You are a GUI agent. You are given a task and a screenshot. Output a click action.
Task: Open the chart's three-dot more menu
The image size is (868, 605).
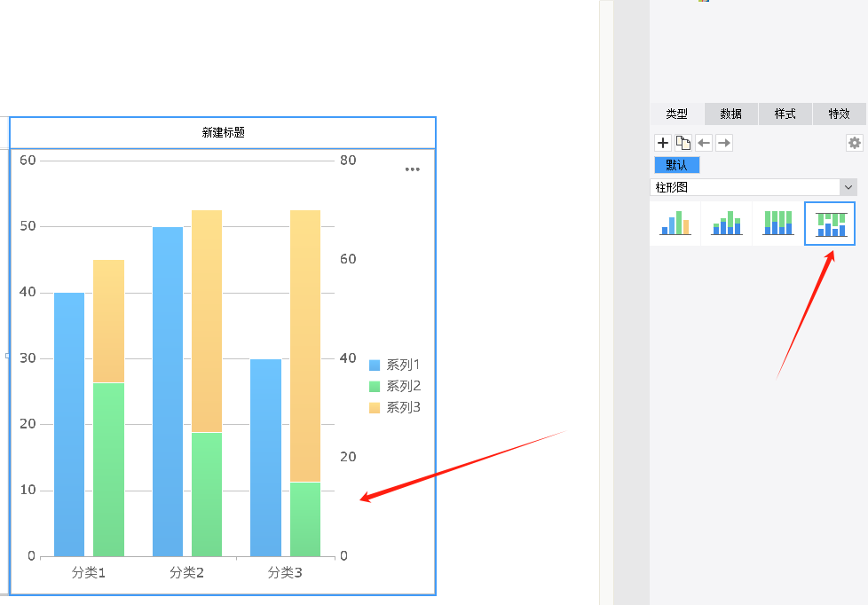tap(413, 169)
